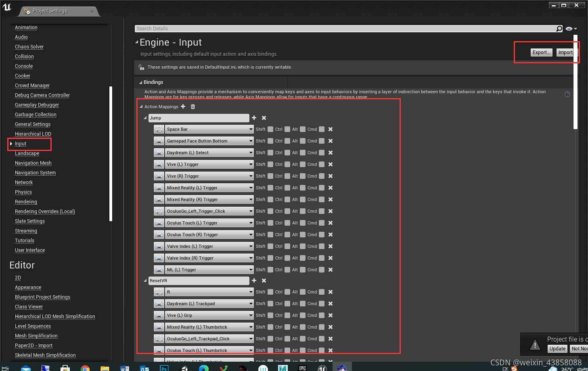This screenshot has width=588, height=371.
Task: Delete the Vive (L) Trigger binding
Action: 331,164
